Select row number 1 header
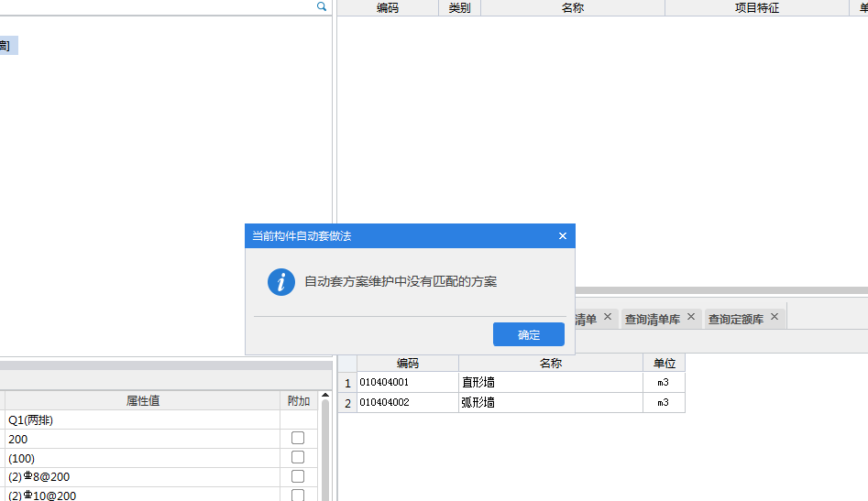The image size is (868, 501). coord(347,383)
